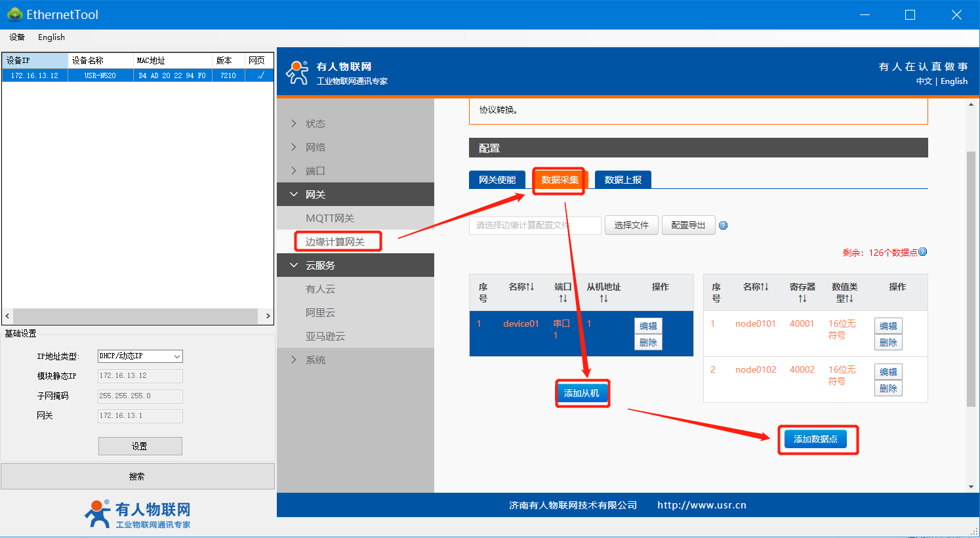Viewport: 980px width, 538px height.
Task: Open the 设备 menu
Action: pyautogui.click(x=17, y=37)
